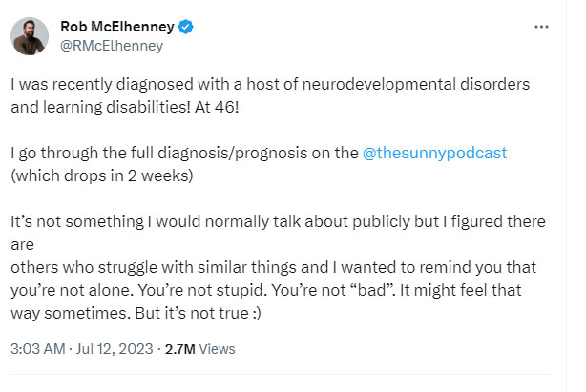The image size is (586, 392).
Task: Click the line starting "It's not something"
Action: pyautogui.click(x=277, y=221)
